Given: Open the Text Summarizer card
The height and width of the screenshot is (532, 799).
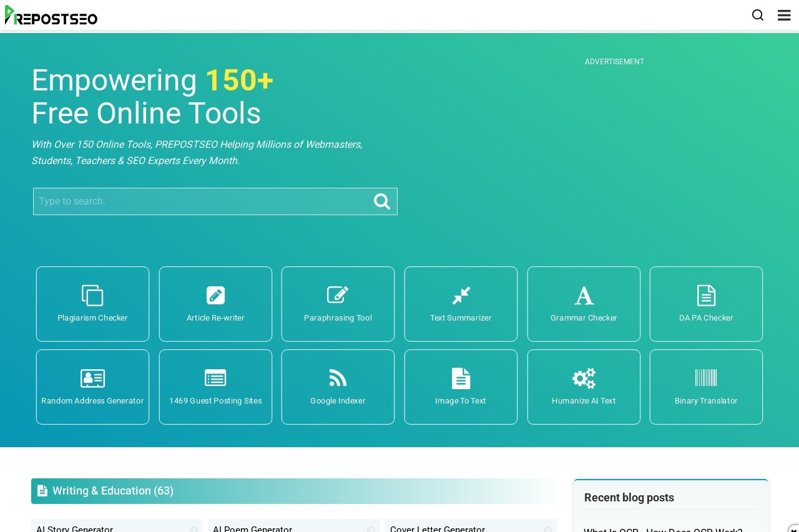Looking at the screenshot, I should (461, 304).
